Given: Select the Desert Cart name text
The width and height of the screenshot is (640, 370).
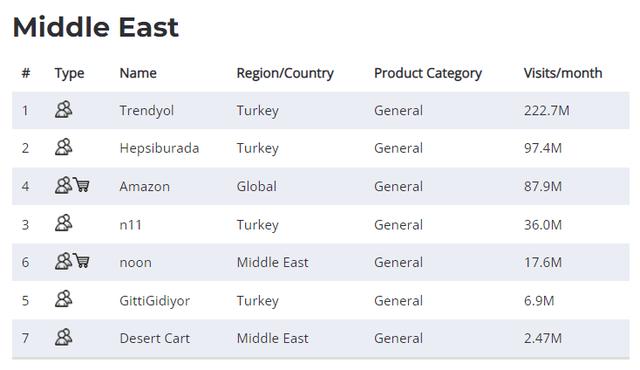Looking at the screenshot, I should click(155, 338).
